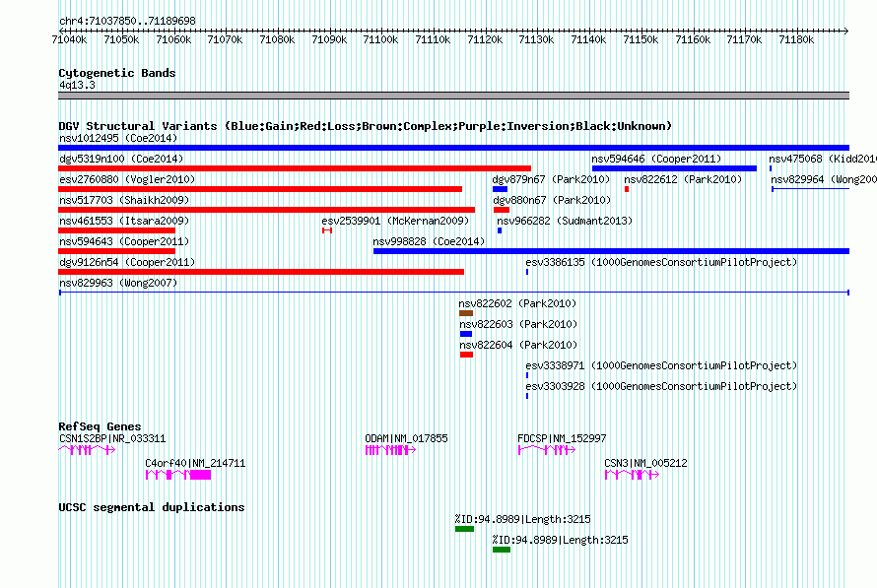Select the dgv879n67 (Park2010) blue block
The width and height of the screenshot is (877, 588).
coord(500,189)
